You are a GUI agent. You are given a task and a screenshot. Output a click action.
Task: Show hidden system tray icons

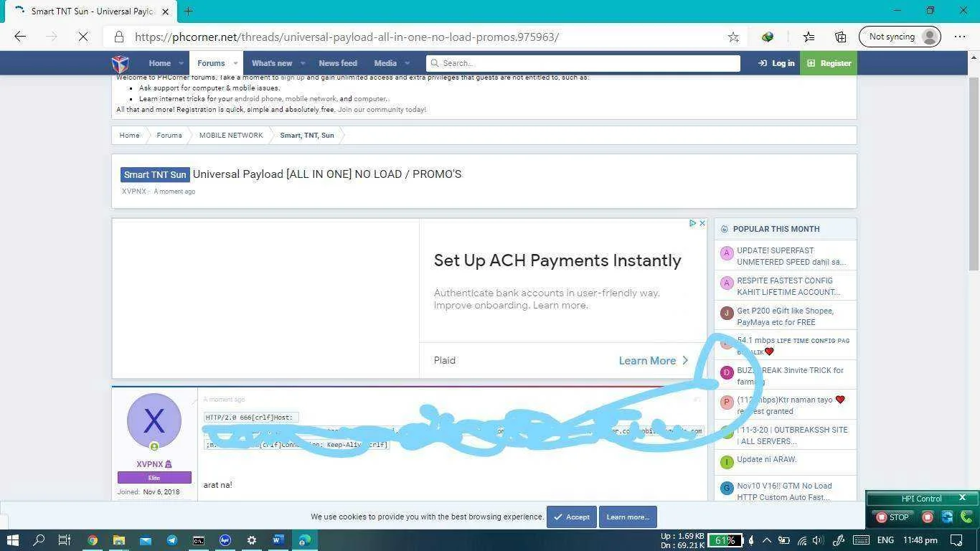pyautogui.click(x=767, y=540)
